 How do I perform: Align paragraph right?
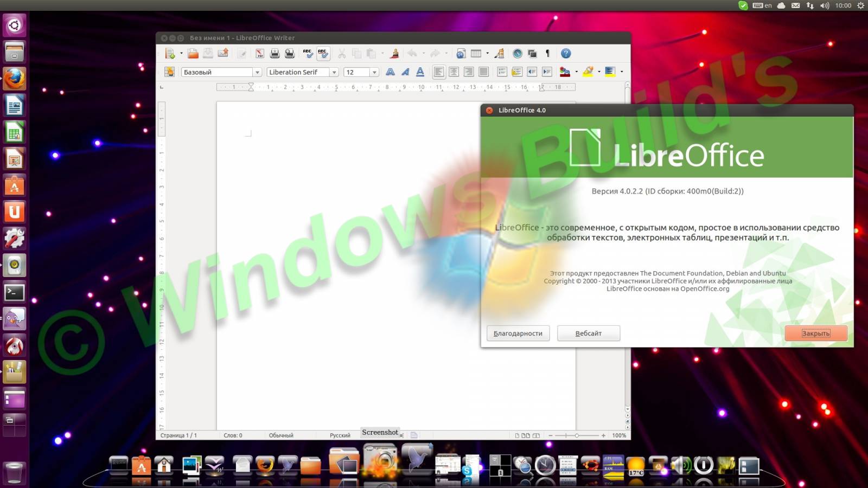(468, 72)
